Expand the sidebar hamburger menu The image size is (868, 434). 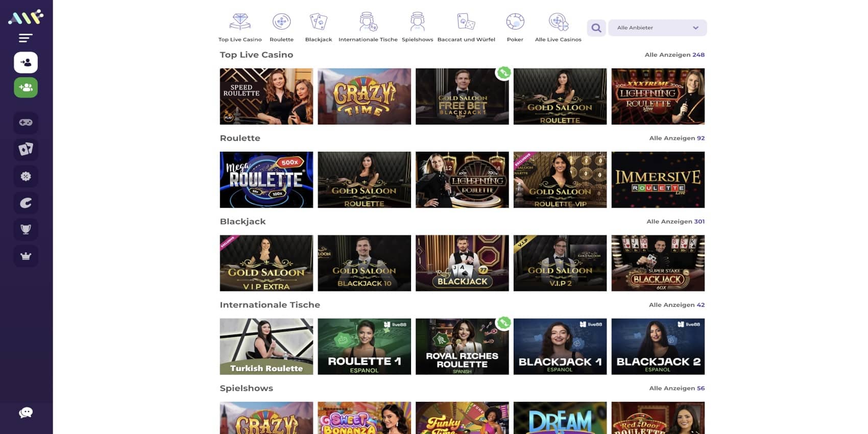pos(26,38)
